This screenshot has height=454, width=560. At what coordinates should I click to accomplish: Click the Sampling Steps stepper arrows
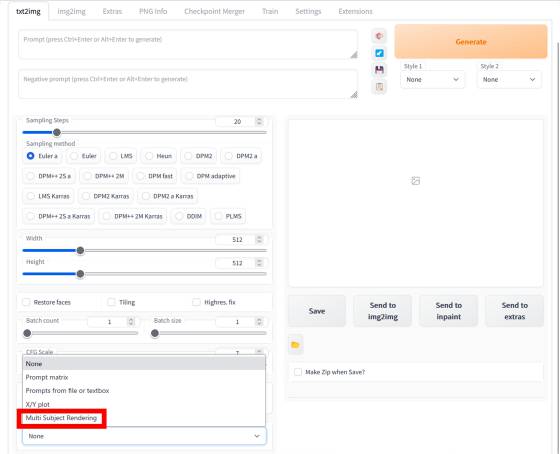tap(259, 121)
